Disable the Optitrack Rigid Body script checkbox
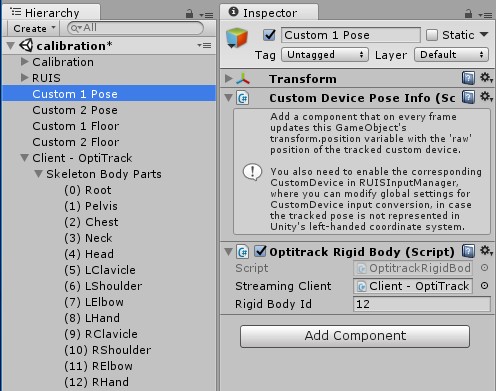Viewport: 496px width, 391px height. coord(260,251)
